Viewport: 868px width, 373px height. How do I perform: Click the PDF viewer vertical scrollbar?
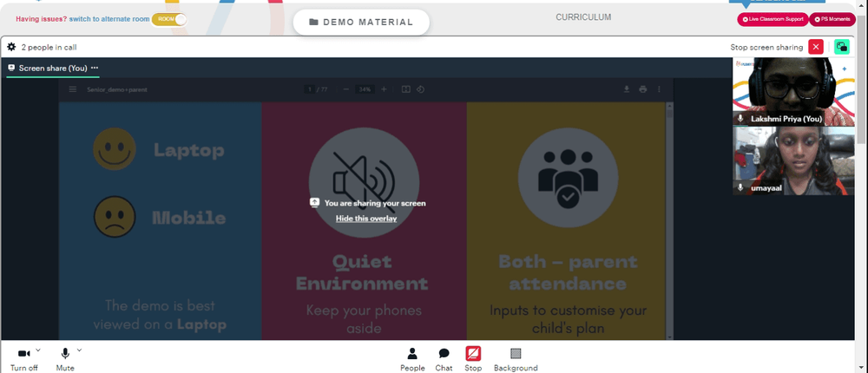pyautogui.click(x=670, y=221)
